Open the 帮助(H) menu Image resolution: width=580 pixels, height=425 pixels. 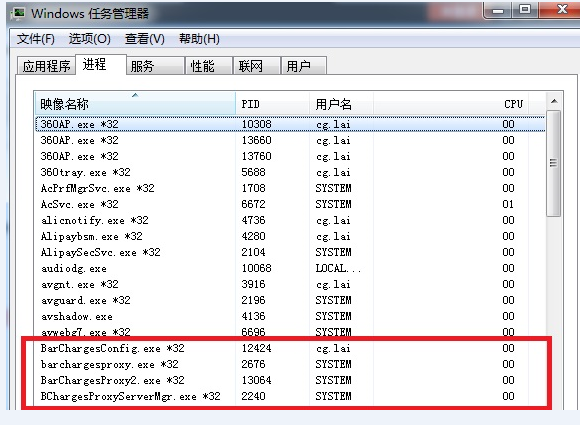pos(199,39)
